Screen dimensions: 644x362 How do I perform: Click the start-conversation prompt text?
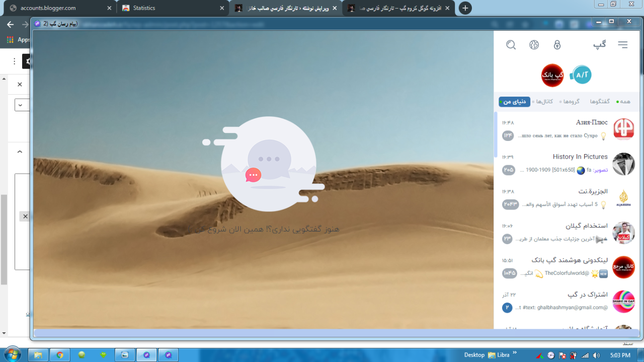263,229
